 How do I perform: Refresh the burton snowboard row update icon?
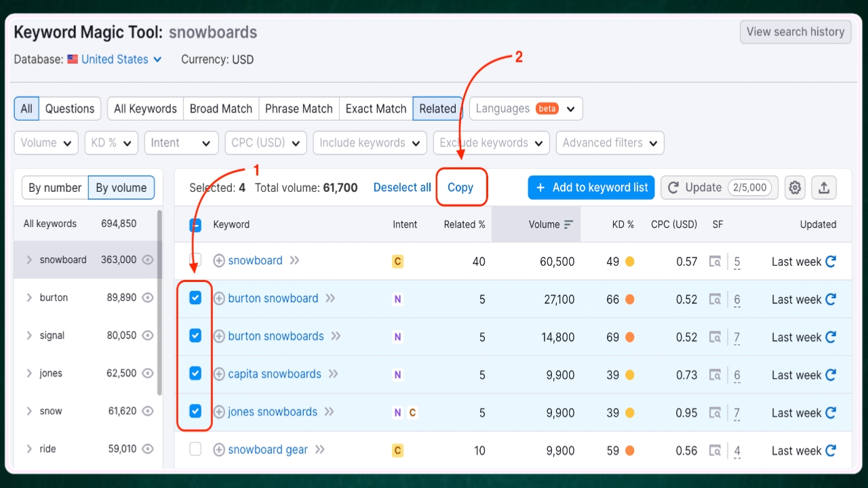831,300
